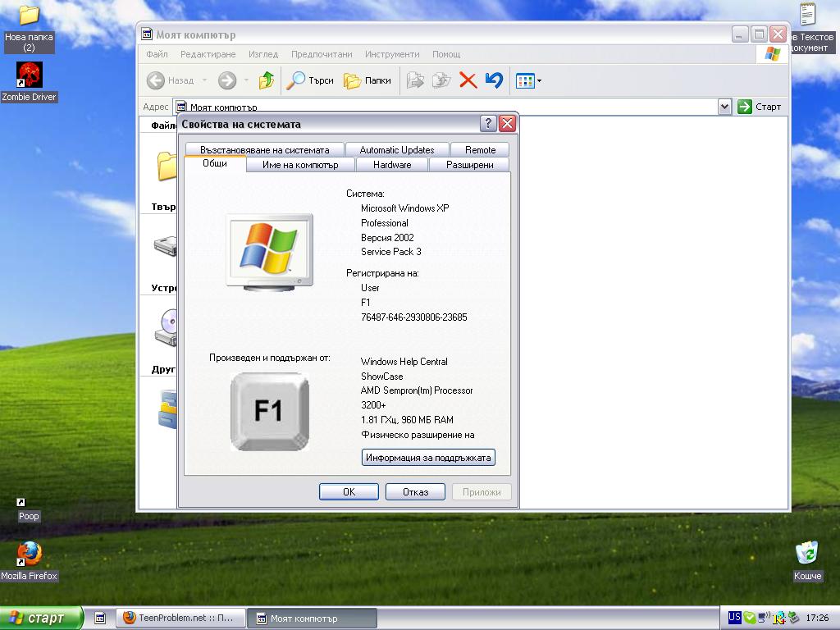Click the Copy To folder icon
Image resolution: width=840 pixels, height=630 pixels.
[441, 81]
